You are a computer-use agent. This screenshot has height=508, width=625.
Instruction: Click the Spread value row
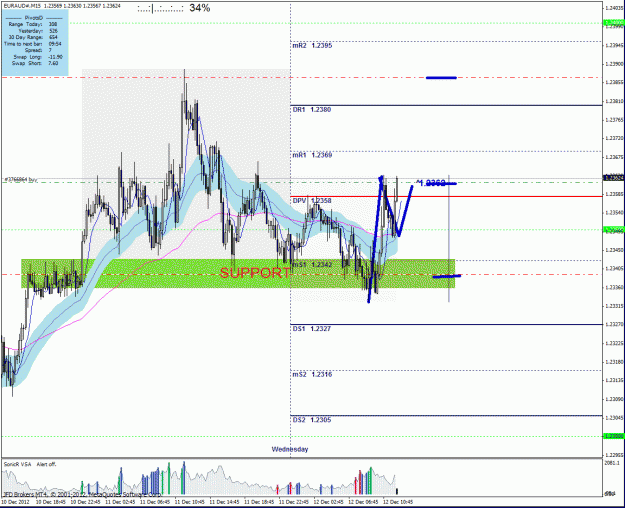[38, 50]
